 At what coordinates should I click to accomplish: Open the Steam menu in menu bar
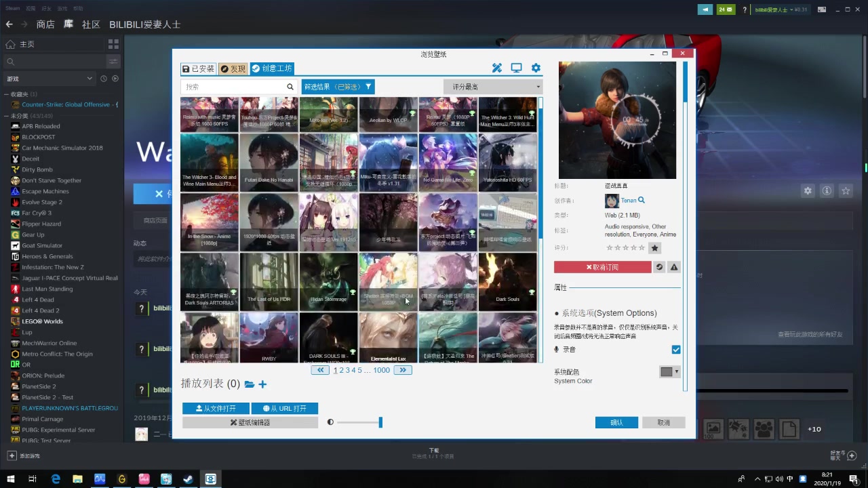[x=12, y=9]
